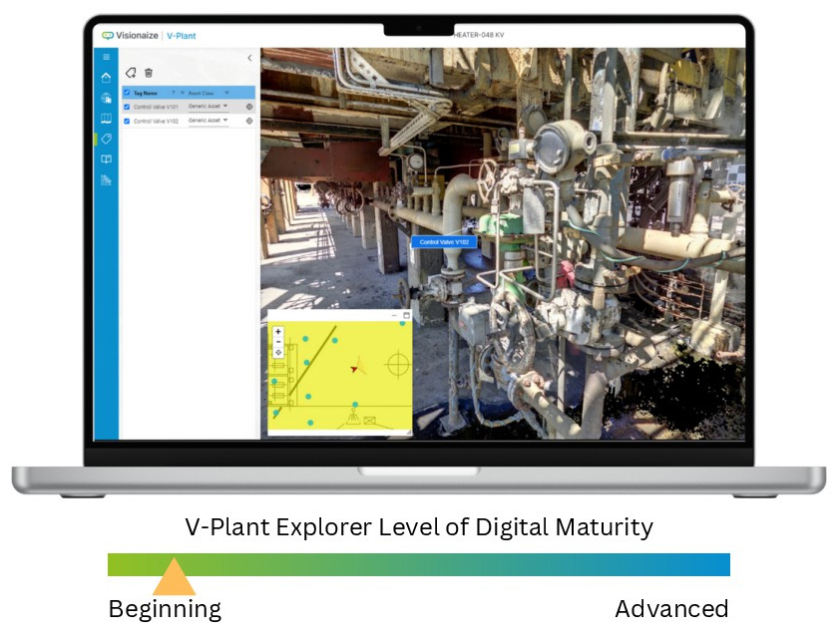Image resolution: width=840 pixels, height=638 pixels.
Task: Sort by the Tag Name column header
Action: pyautogui.click(x=147, y=93)
